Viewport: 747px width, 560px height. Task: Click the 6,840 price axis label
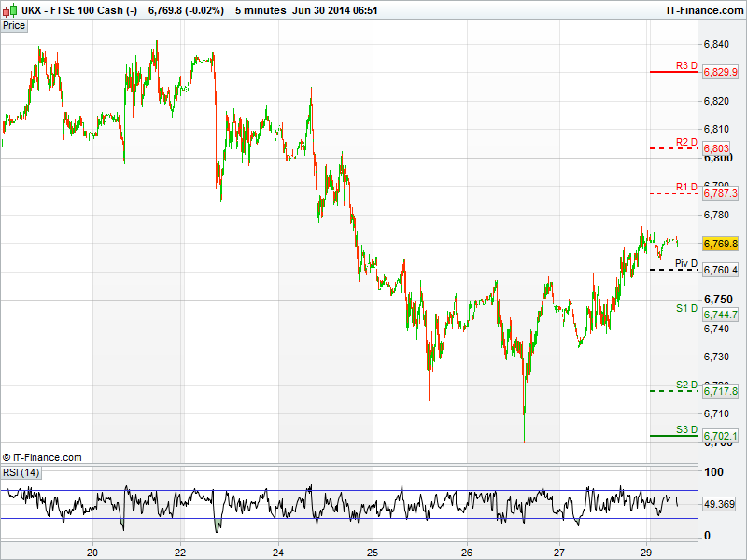(716, 44)
